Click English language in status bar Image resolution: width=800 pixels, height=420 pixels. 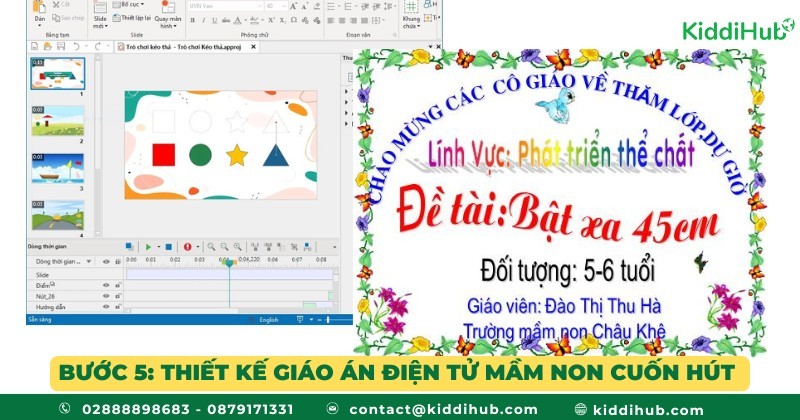(x=268, y=319)
